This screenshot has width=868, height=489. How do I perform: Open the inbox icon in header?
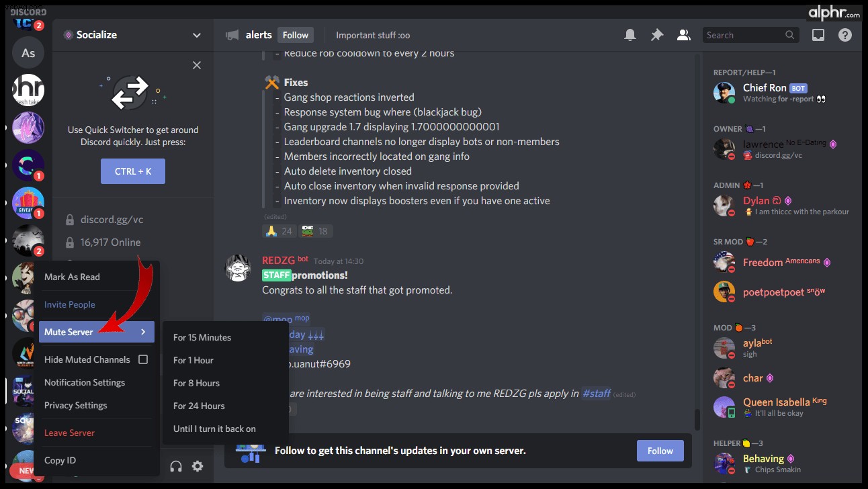(818, 35)
